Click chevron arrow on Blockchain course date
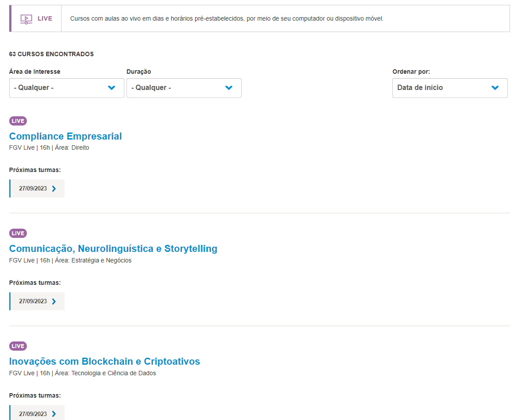 click(x=54, y=414)
